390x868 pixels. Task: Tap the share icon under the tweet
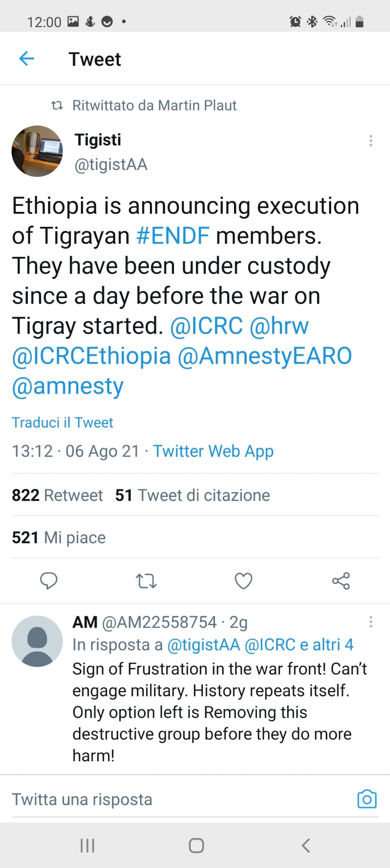(341, 581)
